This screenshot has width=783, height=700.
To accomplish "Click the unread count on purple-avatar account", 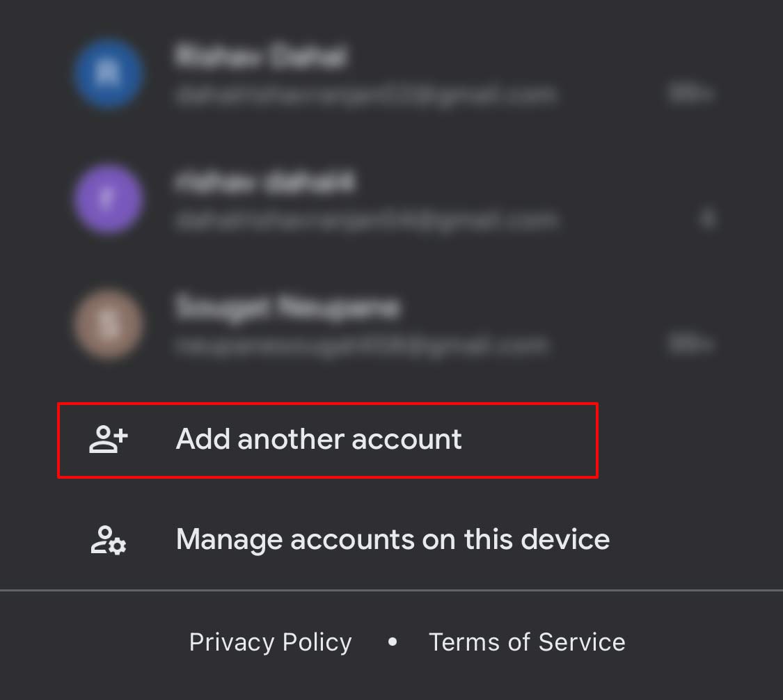I will pos(708,218).
